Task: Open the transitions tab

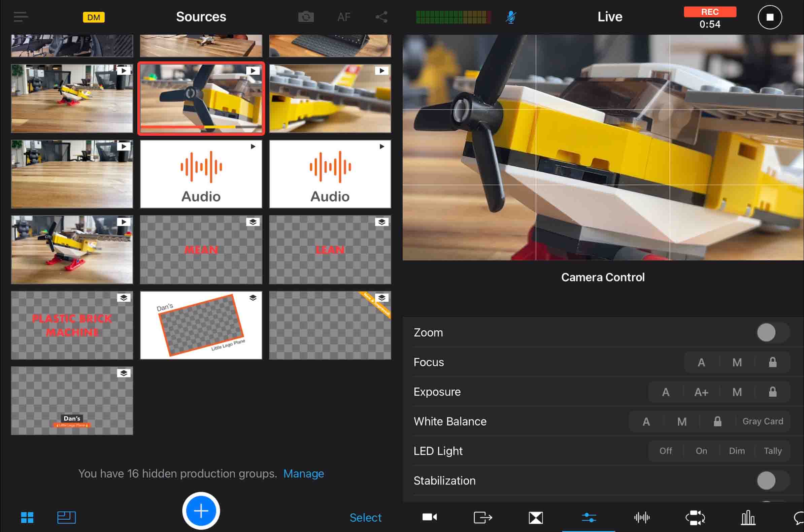Action: click(x=536, y=518)
